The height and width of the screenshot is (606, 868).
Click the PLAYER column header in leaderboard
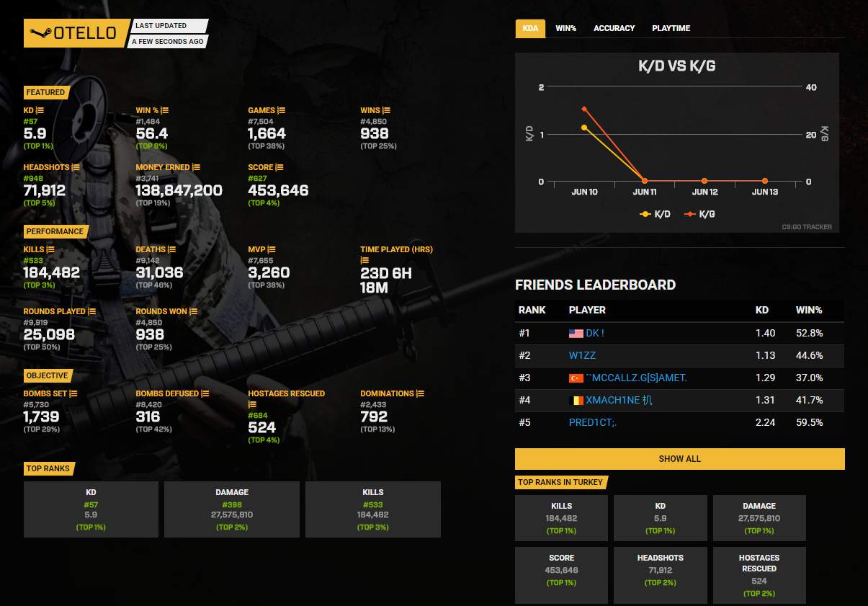pos(587,310)
